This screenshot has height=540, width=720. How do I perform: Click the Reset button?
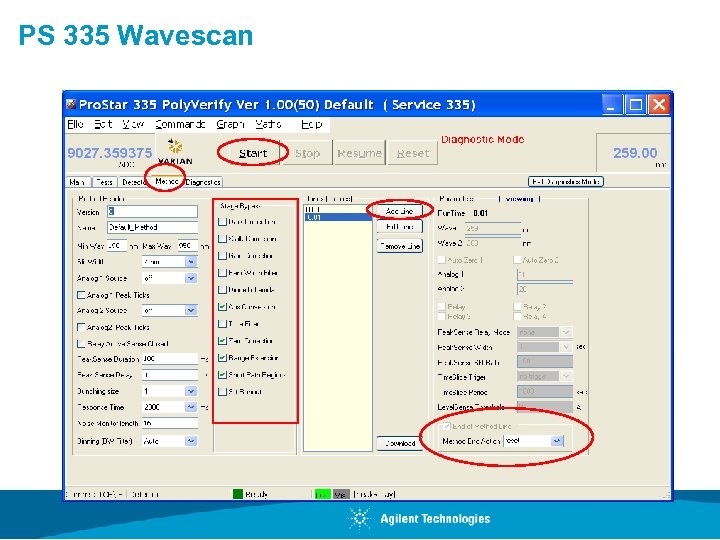pos(413,153)
